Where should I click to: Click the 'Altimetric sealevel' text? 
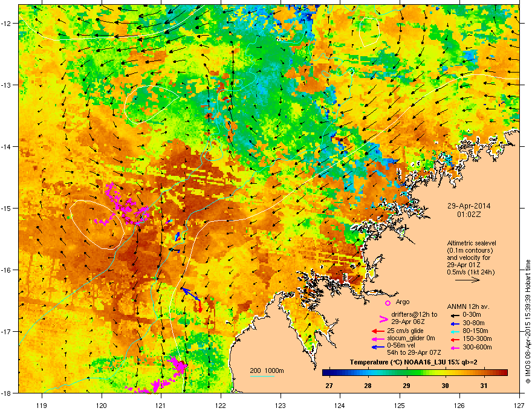[472, 243]
